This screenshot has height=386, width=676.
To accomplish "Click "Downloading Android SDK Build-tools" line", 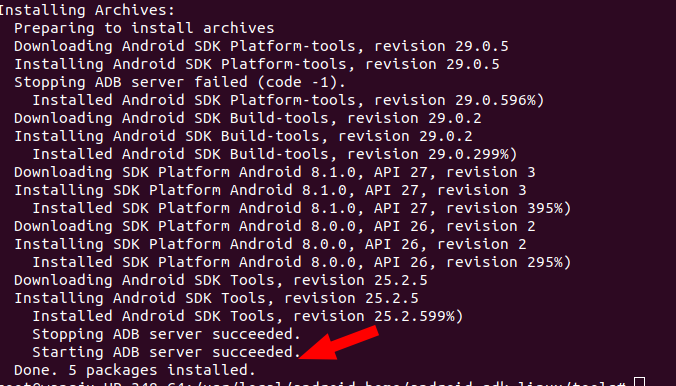I will pos(248,118).
